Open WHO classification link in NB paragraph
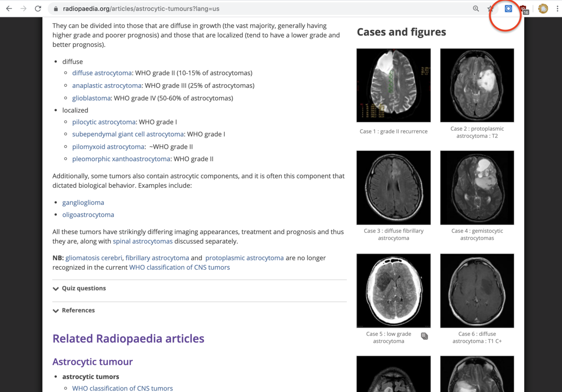 click(x=179, y=267)
